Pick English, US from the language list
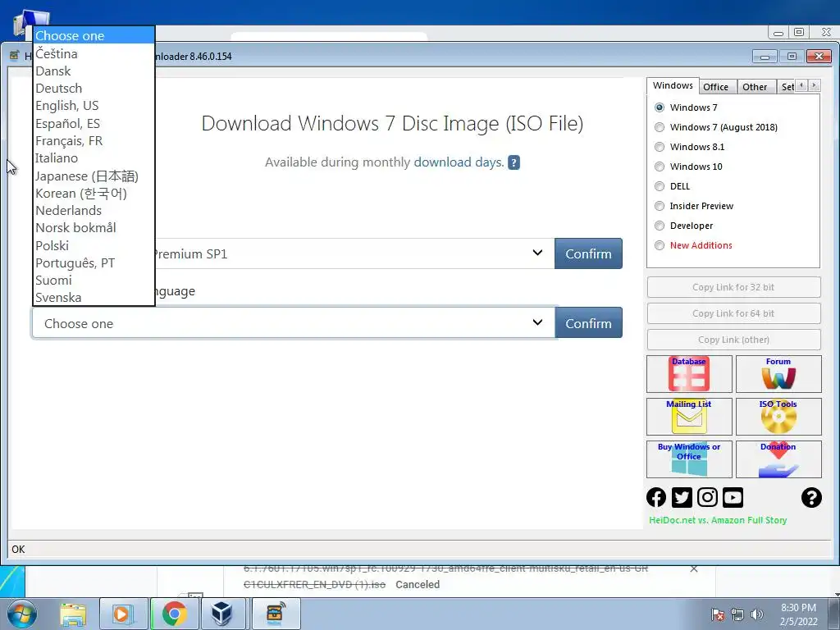Screen dimensions: 840x630 point(94,106)
